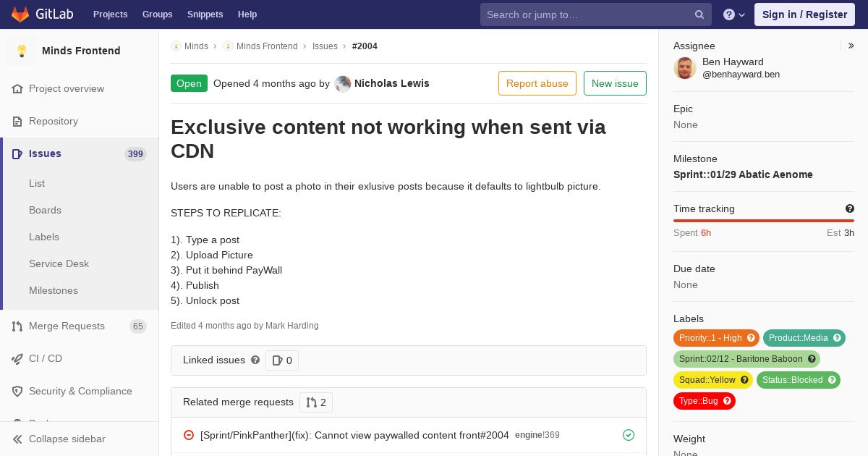Click New issue button
868x456 pixels.
click(x=615, y=83)
